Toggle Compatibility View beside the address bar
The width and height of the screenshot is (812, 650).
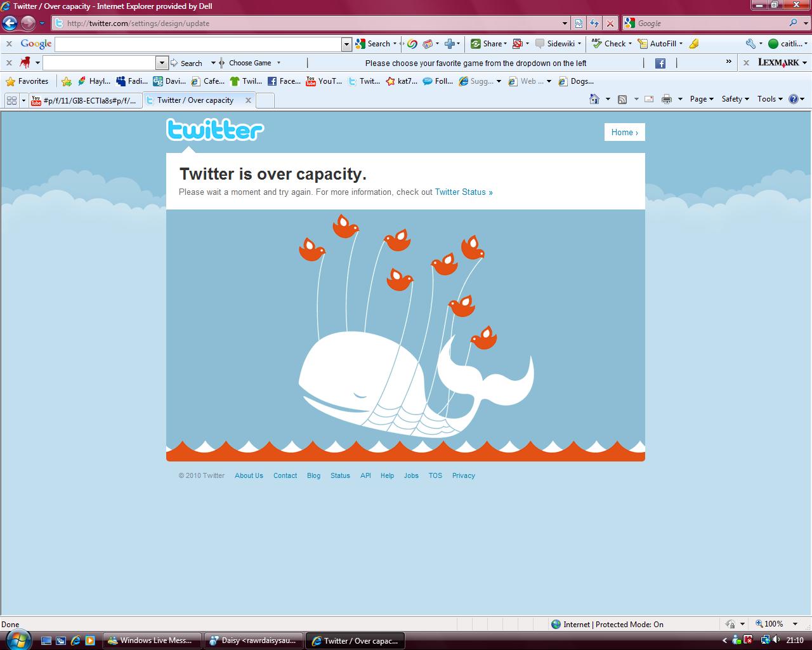coord(579,23)
